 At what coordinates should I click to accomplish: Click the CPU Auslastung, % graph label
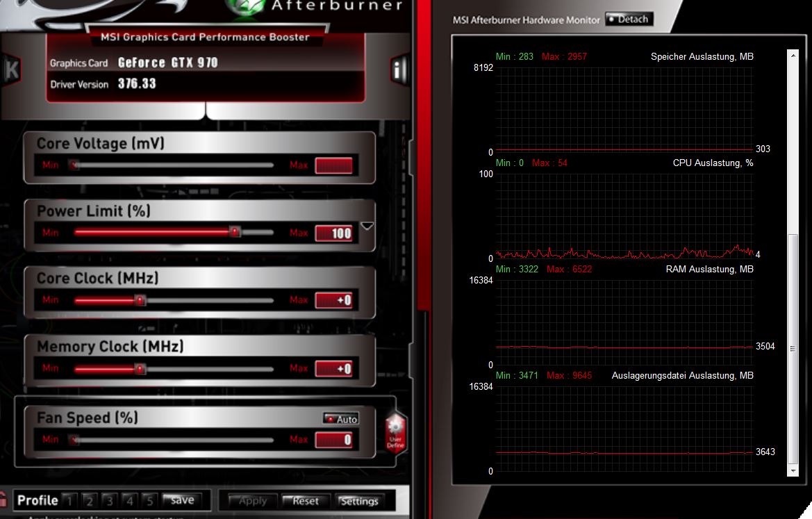tap(713, 163)
